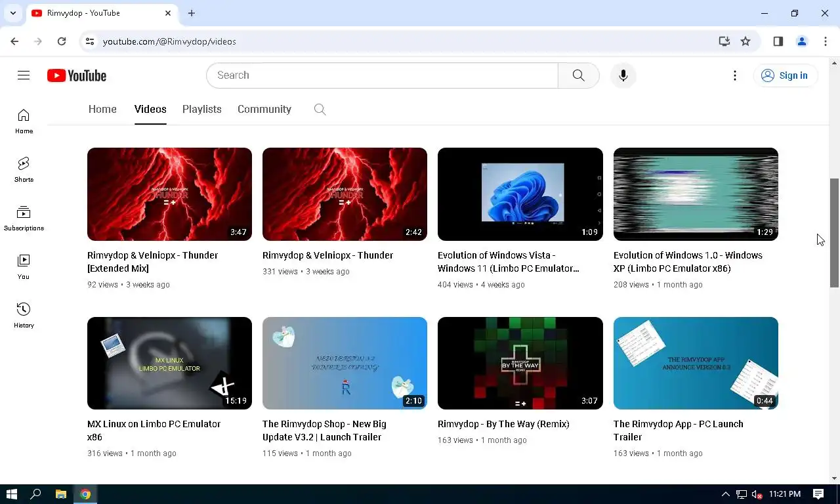Image resolution: width=840 pixels, height=504 pixels.
Task: Switch to the channel Home tab
Action: click(x=102, y=110)
